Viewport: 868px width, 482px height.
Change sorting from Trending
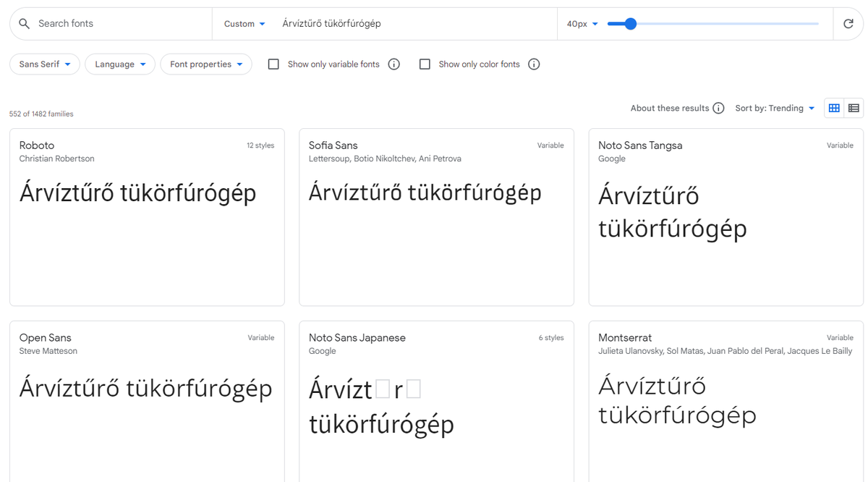pos(775,107)
